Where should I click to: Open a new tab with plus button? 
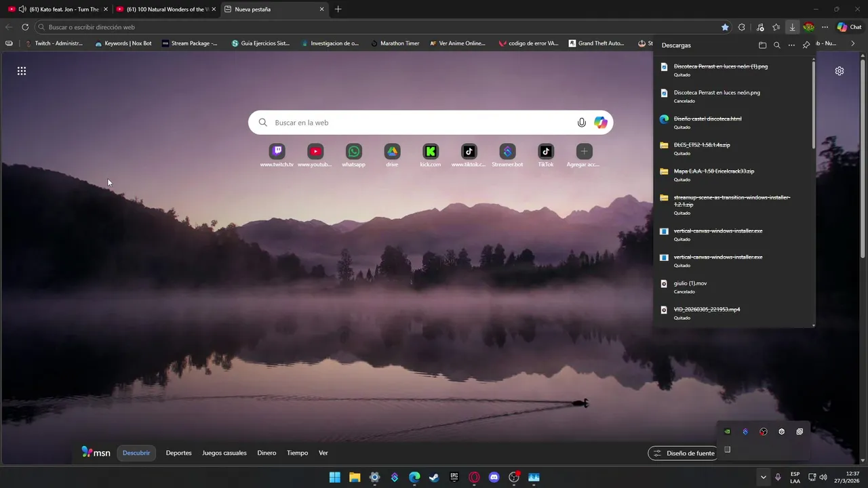coord(338,9)
